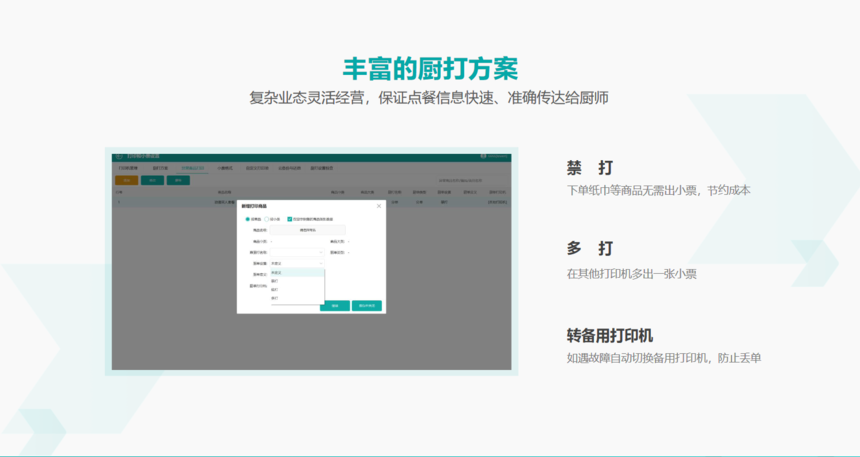
Task: Select table row numbered 1
Action: coord(312,202)
